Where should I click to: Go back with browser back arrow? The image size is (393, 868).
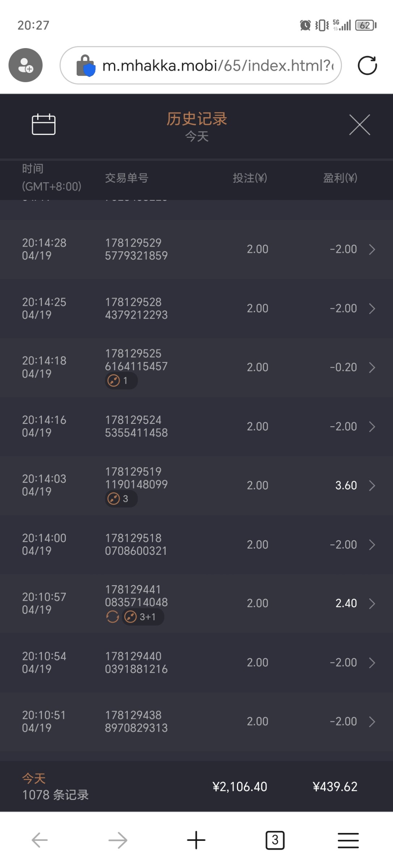pyautogui.click(x=40, y=840)
